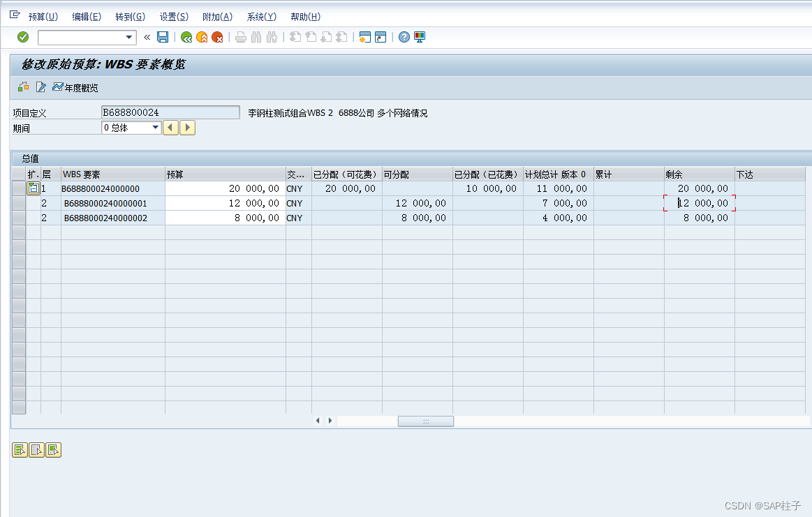Open the SAP window menu icon before 预算

(15, 15)
